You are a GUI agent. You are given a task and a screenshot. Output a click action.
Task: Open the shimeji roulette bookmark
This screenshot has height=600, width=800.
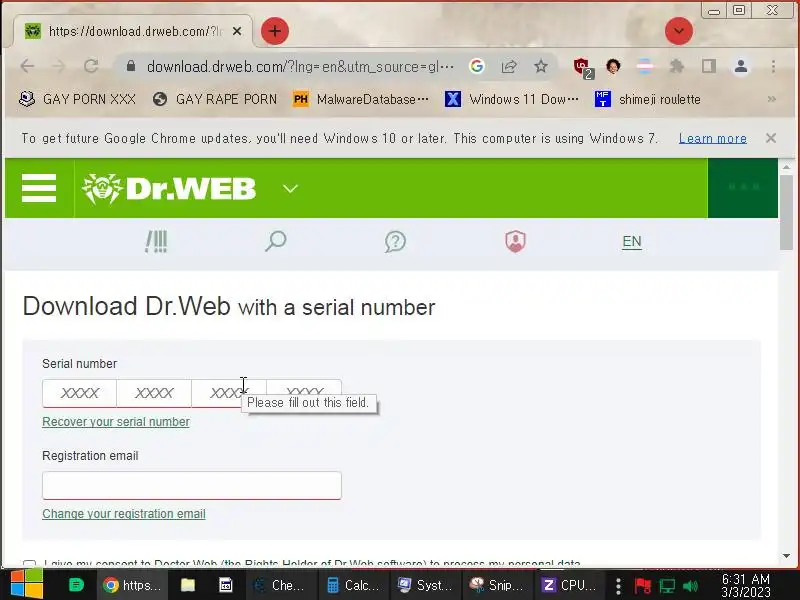[648, 99]
